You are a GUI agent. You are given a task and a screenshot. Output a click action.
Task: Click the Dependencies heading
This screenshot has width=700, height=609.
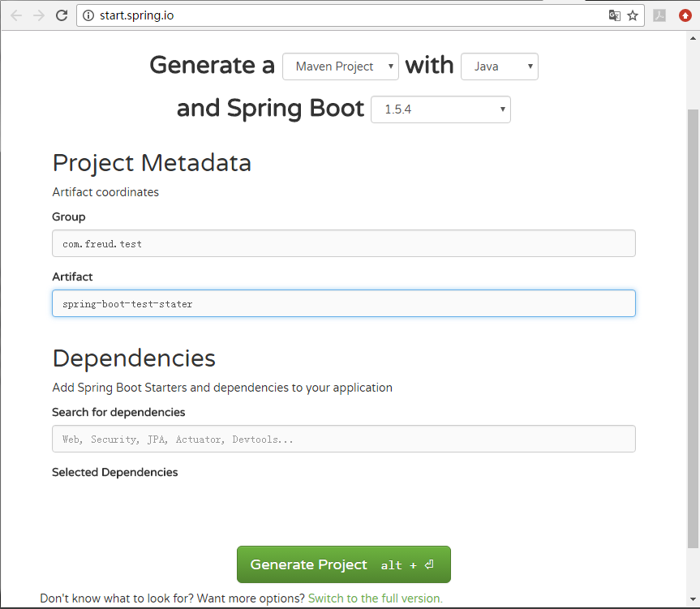click(134, 358)
